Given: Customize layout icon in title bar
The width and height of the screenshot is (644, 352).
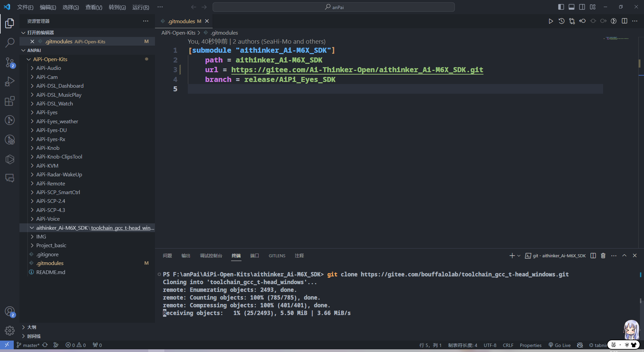Looking at the screenshot, I should point(593,7).
